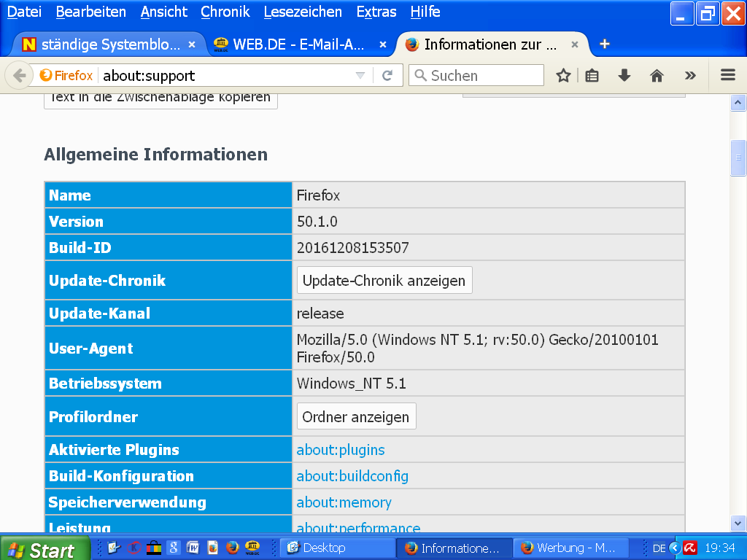This screenshot has height=560, width=747.
Task: Click 'Update-Chronik anzeigen' button
Action: (x=384, y=281)
